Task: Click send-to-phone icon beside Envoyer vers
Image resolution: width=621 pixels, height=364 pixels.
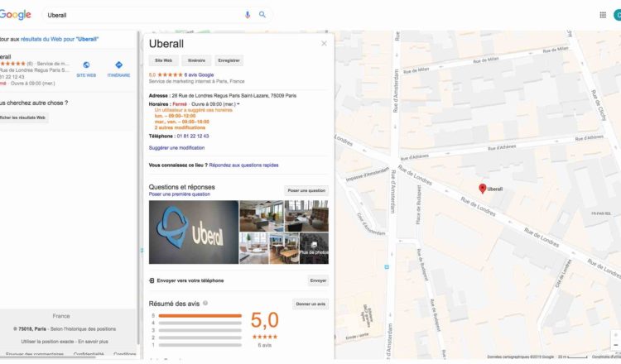Action: coord(152,280)
